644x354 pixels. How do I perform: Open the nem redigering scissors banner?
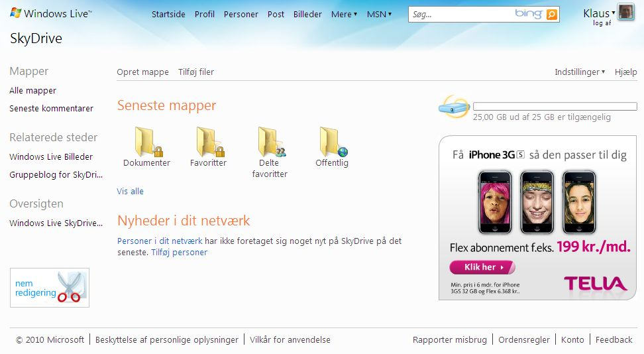(x=50, y=288)
